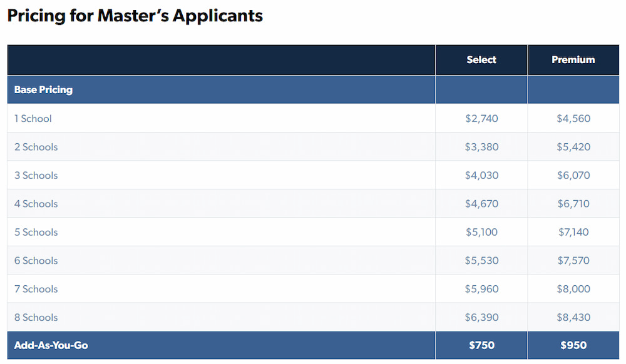
Task: Click the 8 Schools row label
Action: (x=36, y=318)
